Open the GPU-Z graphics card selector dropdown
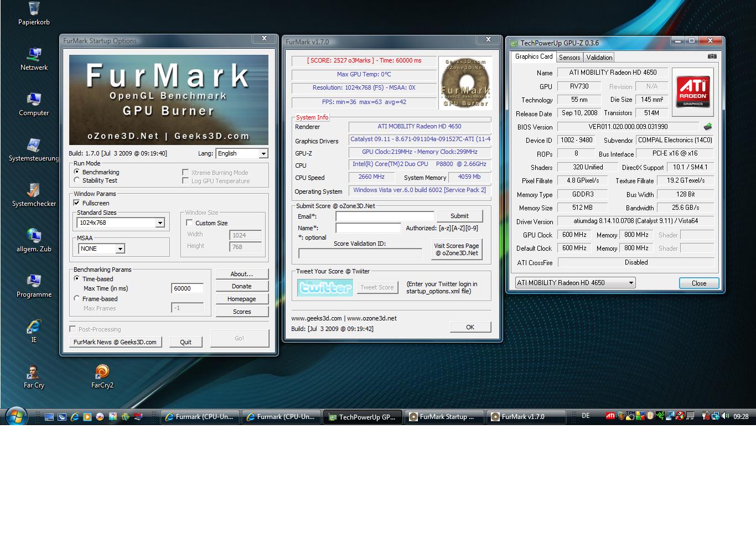 (575, 282)
